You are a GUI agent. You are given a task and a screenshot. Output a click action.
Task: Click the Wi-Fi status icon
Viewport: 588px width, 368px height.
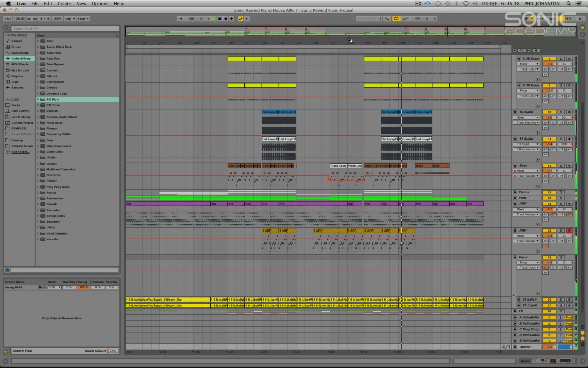pyautogui.click(x=465, y=4)
